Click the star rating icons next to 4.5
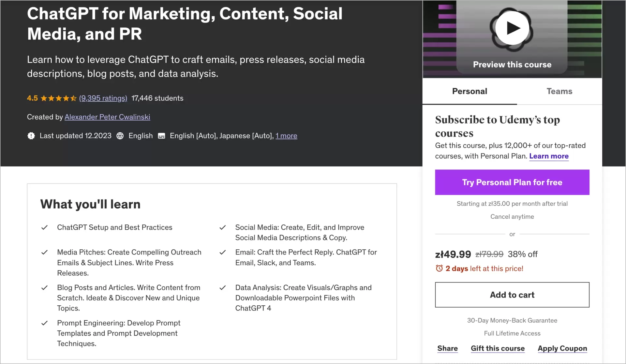The image size is (626, 364). point(59,98)
